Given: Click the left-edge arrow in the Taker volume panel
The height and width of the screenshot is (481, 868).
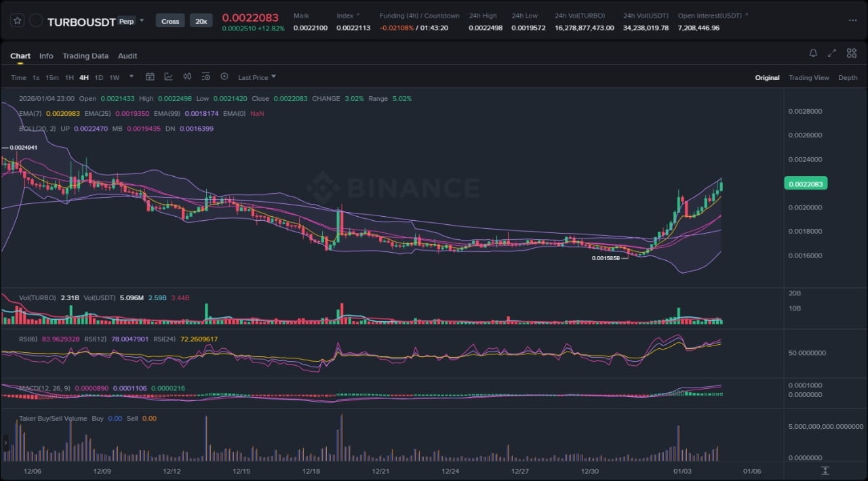Looking at the screenshot, I should click(5, 444).
